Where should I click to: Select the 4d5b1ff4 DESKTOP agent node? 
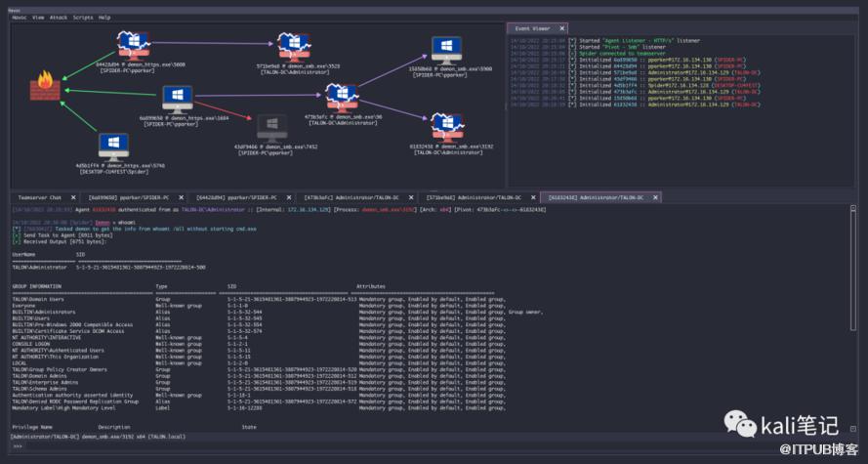pos(113,147)
